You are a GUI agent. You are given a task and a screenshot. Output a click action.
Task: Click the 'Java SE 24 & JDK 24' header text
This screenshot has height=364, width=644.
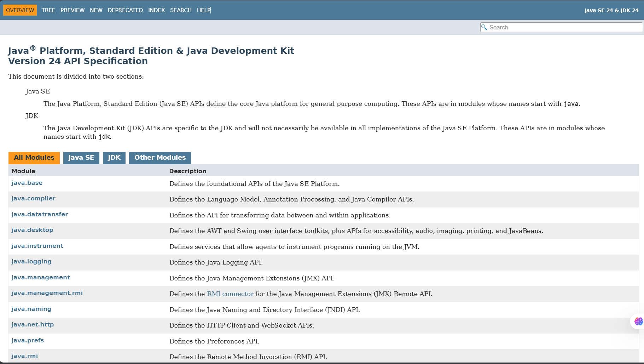[611, 10]
